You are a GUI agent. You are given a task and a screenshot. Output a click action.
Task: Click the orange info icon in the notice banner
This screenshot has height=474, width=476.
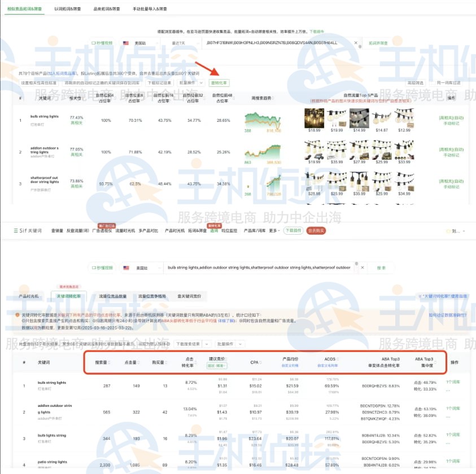[x=18, y=315]
